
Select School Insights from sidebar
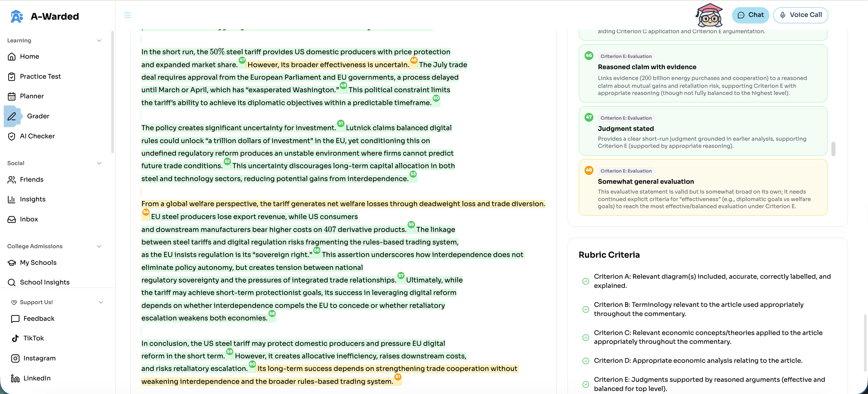click(44, 282)
